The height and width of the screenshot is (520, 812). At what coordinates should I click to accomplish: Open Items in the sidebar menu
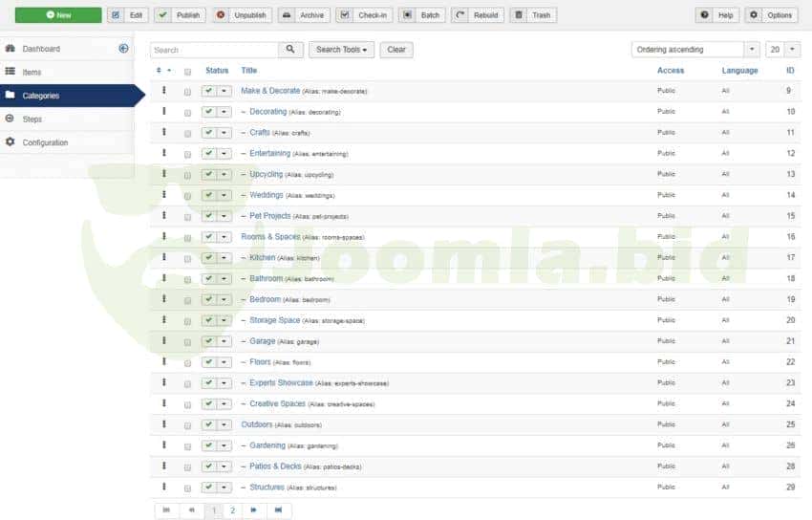32,72
